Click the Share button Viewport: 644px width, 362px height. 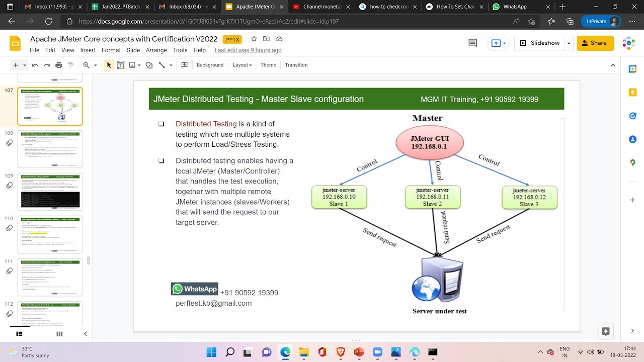coord(595,43)
